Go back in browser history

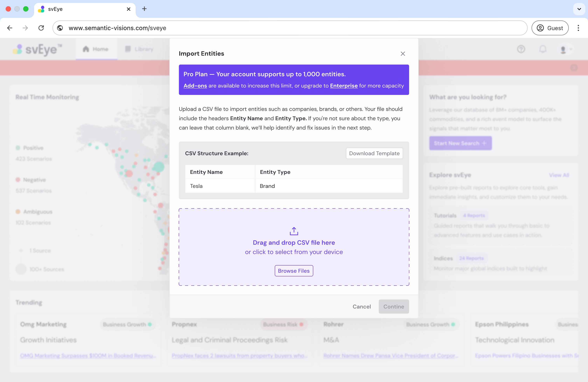pos(10,28)
